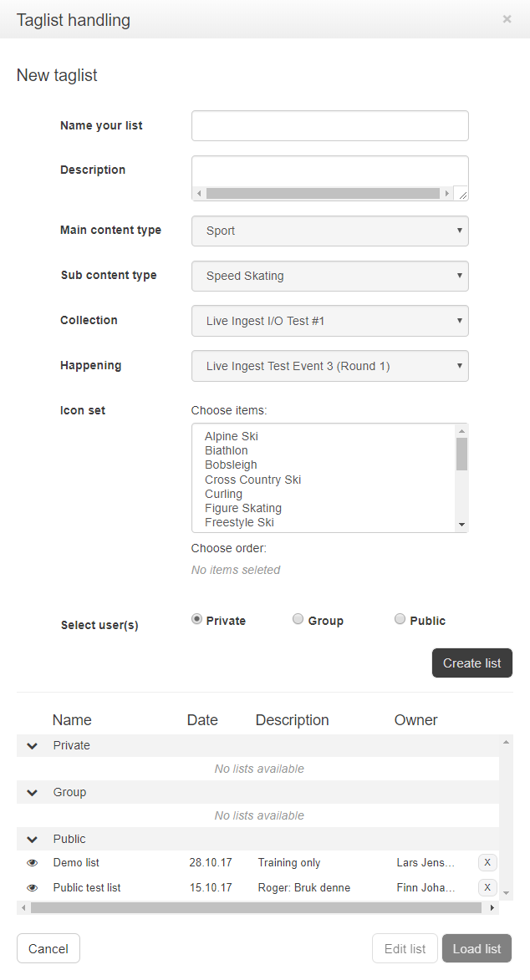
Task: Select the Group user radio button
Action: click(x=298, y=619)
